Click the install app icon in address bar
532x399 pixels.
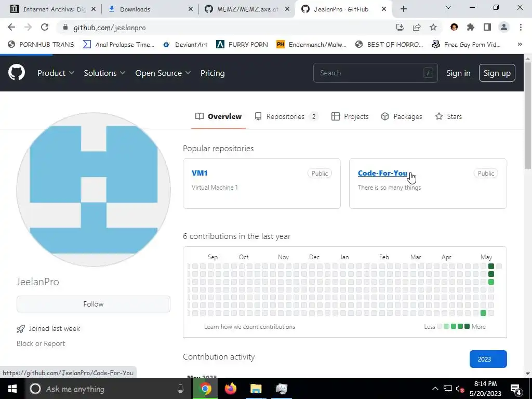point(400,27)
